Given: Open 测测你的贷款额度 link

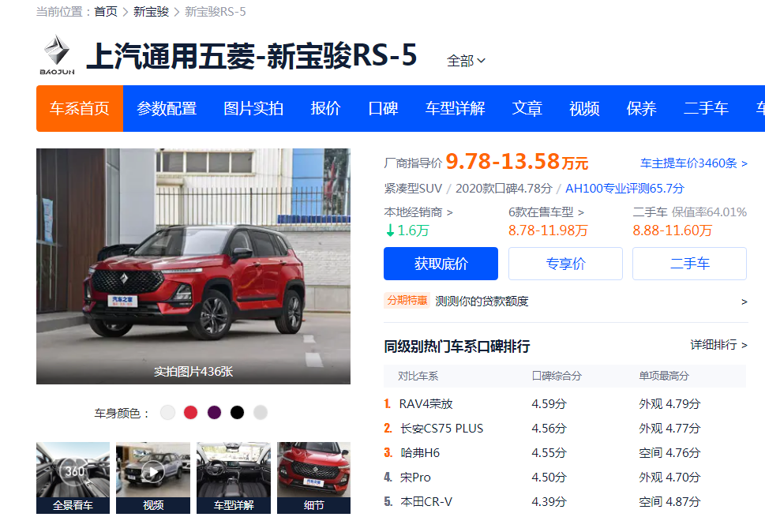Looking at the screenshot, I should point(482,302).
